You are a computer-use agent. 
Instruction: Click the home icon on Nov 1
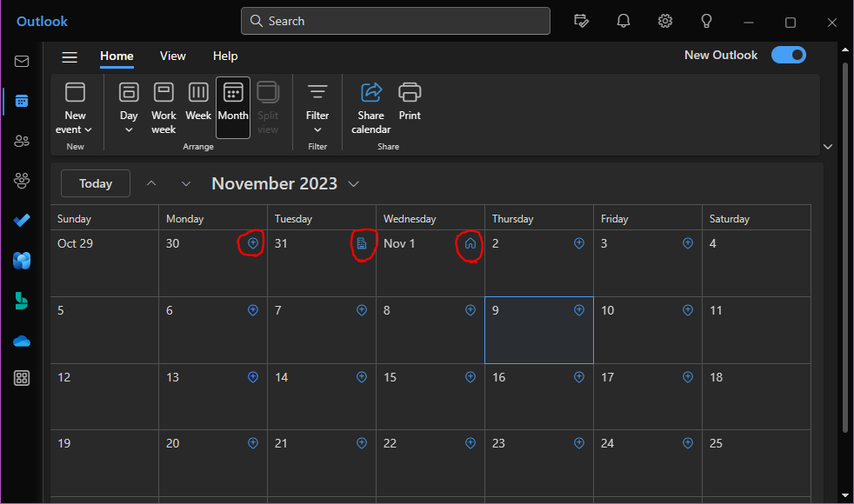[x=470, y=243]
